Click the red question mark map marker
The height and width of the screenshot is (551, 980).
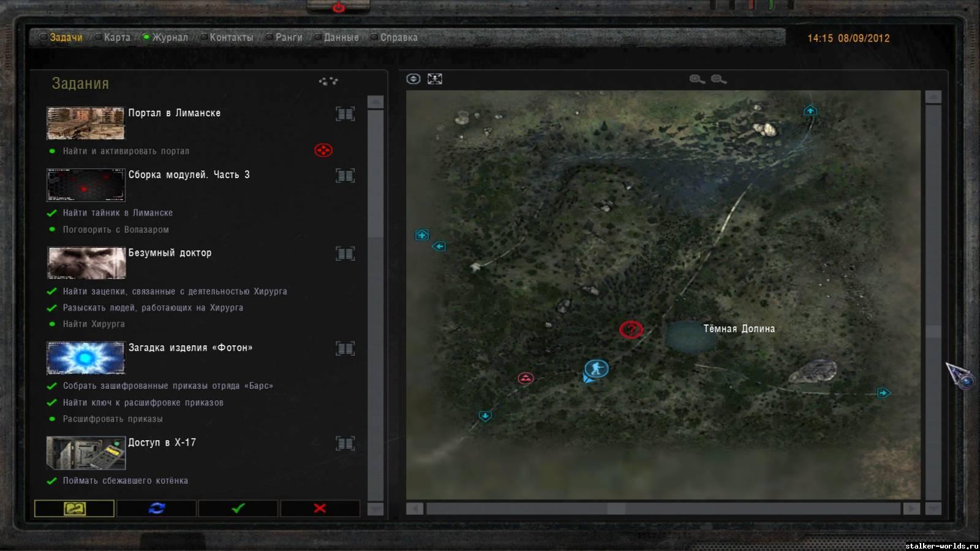point(631,329)
